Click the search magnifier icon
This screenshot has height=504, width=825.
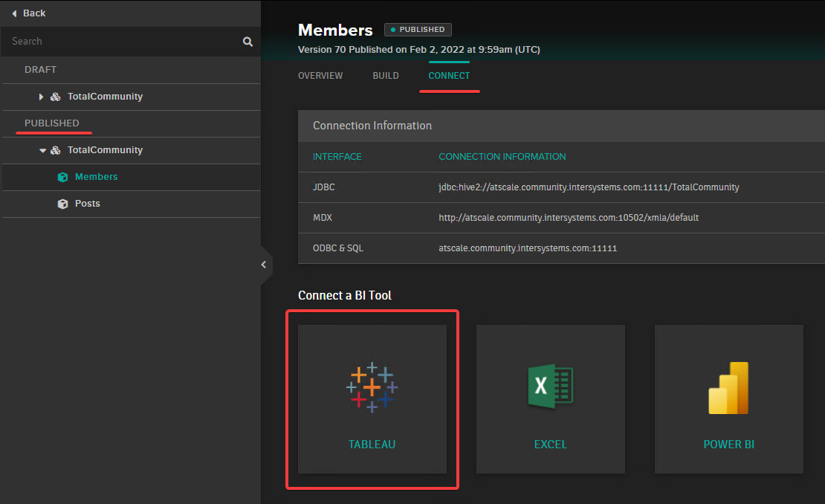(x=247, y=42)
